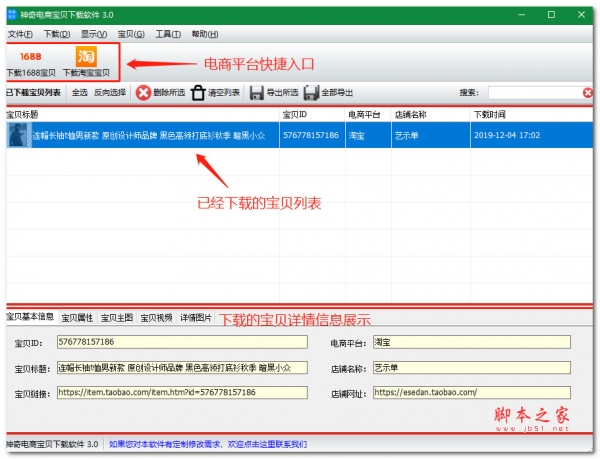
Task: Switch to the 宝贝主图 tab
Action: 117,317
